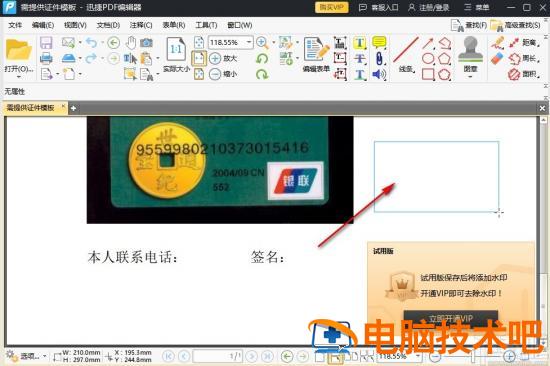Click the page number input field
The image size is (550, 366).
pyautogui.click(x=217, y=357)
